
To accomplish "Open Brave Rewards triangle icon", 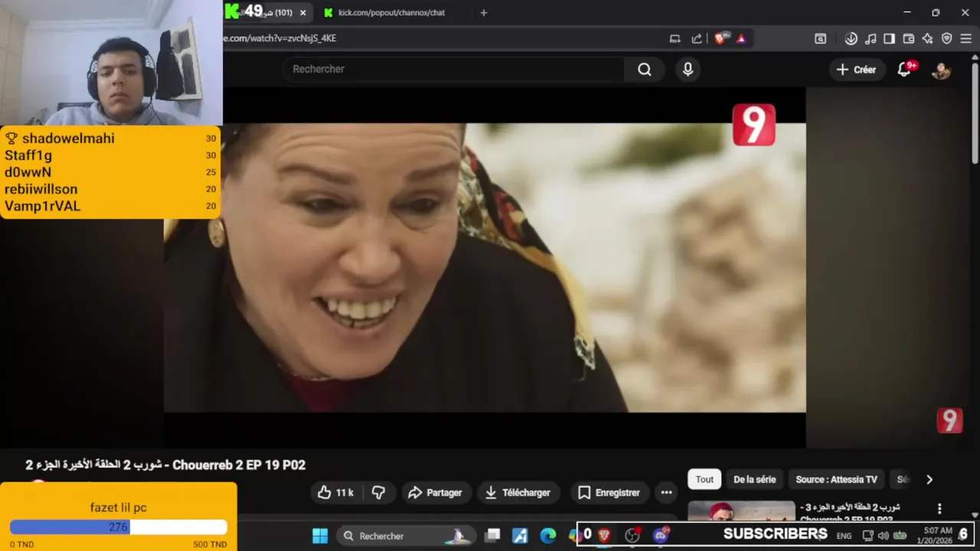I will click(x=741, y=38).
